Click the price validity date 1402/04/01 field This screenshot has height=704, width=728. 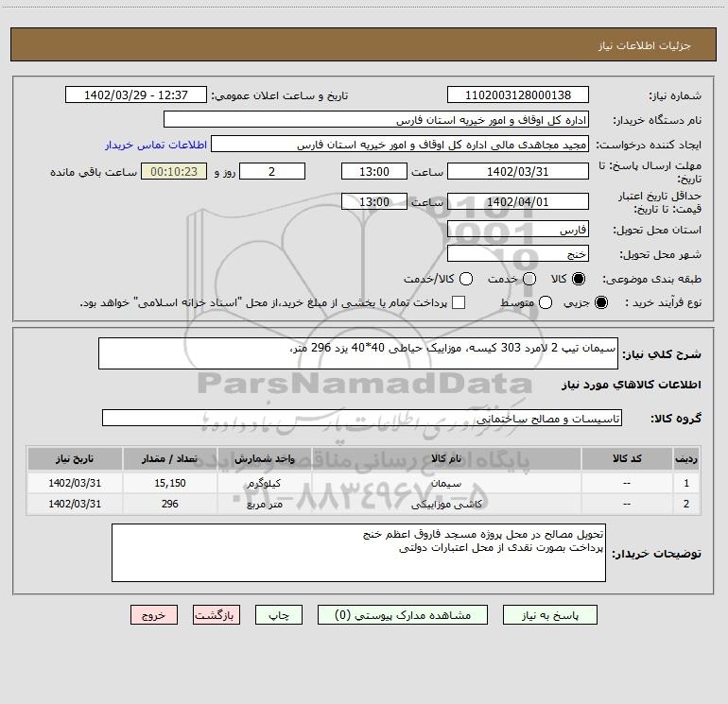[518, 201]
